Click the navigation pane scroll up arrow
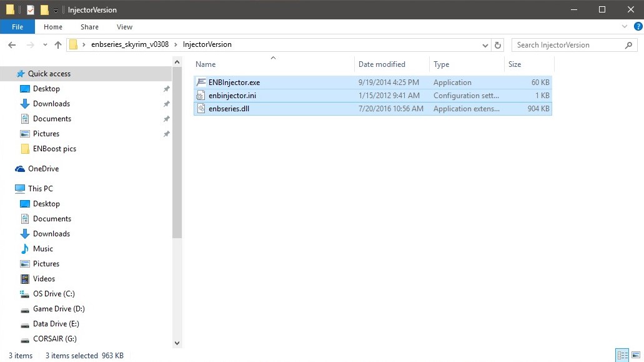 click(x=177, y=62)
